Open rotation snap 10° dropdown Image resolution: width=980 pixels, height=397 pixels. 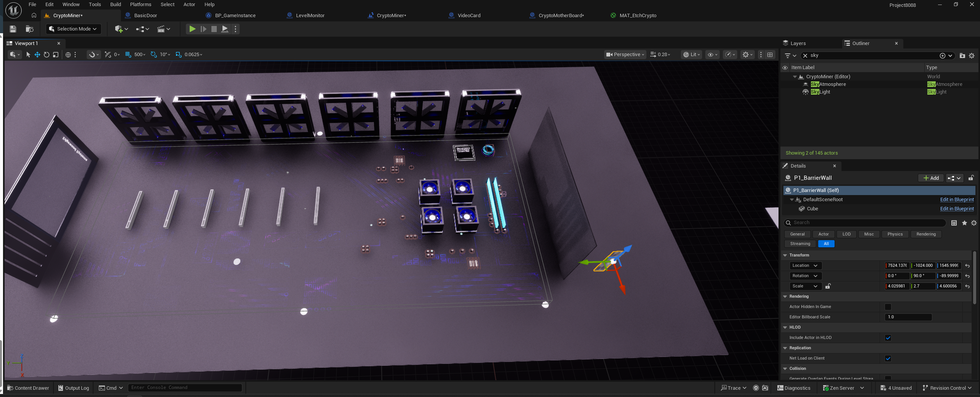(x=165, y=54)
